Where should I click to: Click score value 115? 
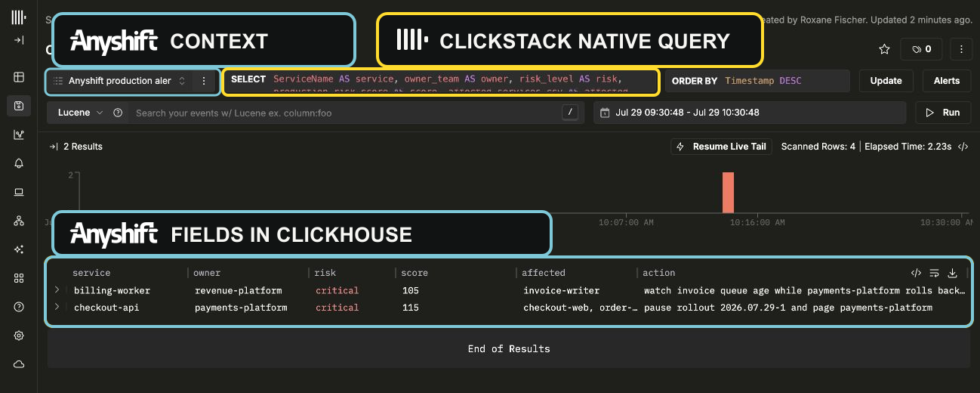(411, 308)
